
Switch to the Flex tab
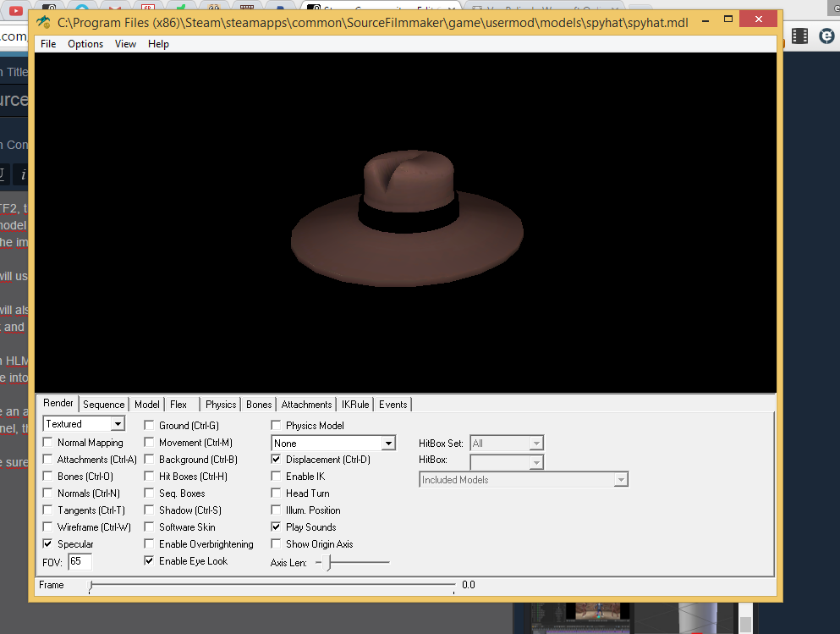(x=178, y=405)
